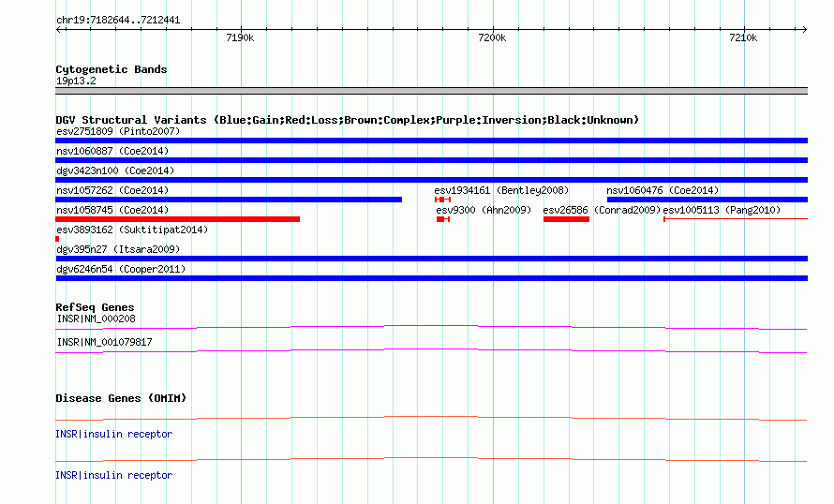This screenshot has width=834, height=504.
Task: Click the ruler's right arrow end
Action: [x=804, y=29]
